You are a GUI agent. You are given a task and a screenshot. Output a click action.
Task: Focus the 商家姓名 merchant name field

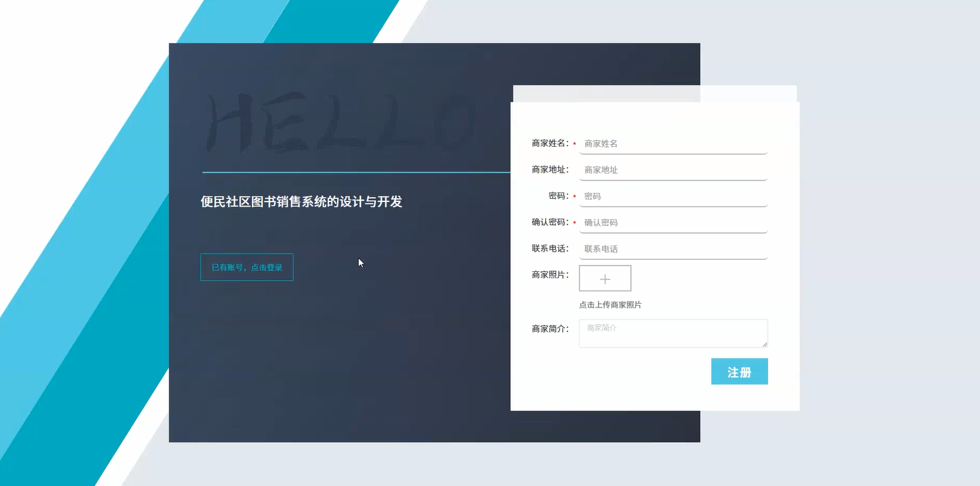point(672,143)
